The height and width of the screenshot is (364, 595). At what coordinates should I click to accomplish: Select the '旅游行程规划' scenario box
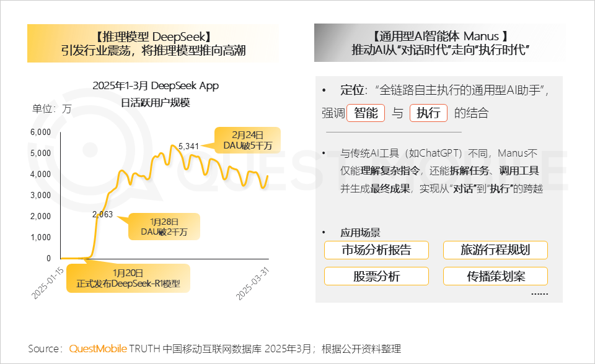coord(495,250)
